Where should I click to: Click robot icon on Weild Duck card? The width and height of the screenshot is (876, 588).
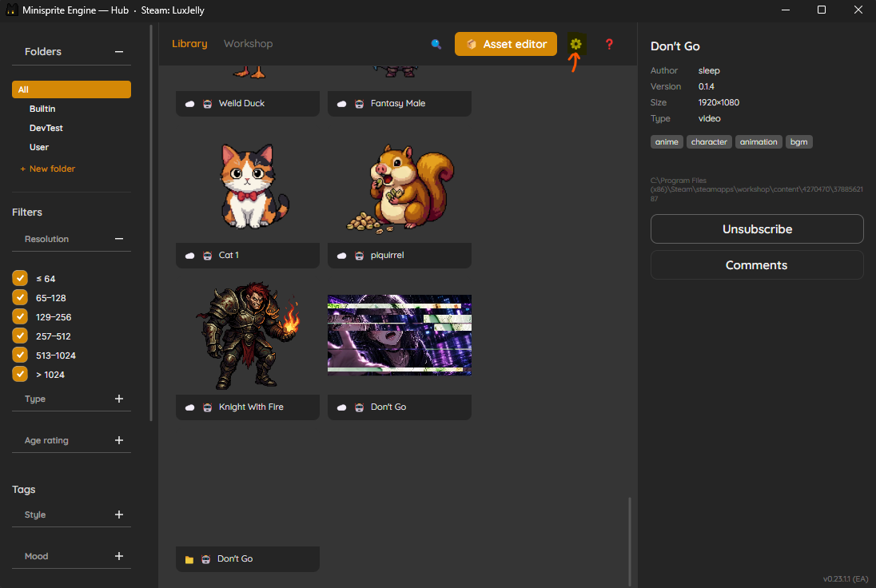coord(207,104)
